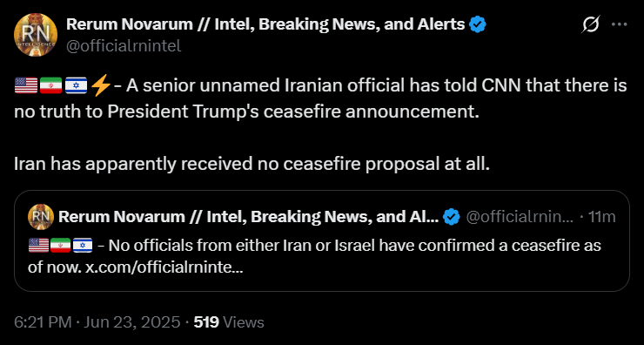Click the Iran flag emoji in main post
This screenshot has width=644, height=345.
coord(51,85)
